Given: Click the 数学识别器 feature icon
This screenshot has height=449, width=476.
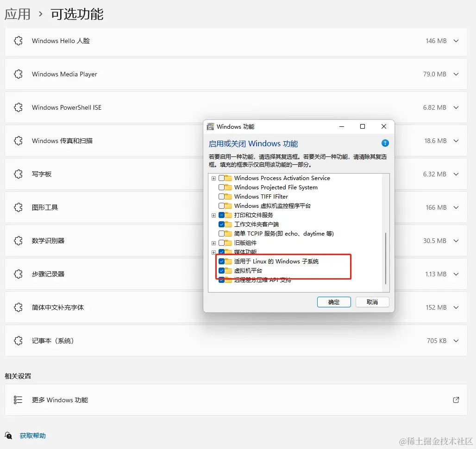Looking at the screenshot, I should tap(18, 241).
